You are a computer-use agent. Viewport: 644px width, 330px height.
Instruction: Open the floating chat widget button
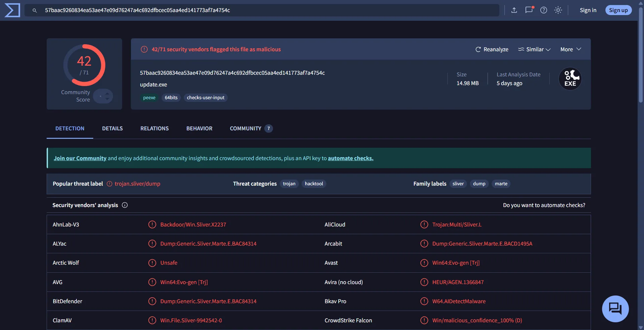[615, 309]
